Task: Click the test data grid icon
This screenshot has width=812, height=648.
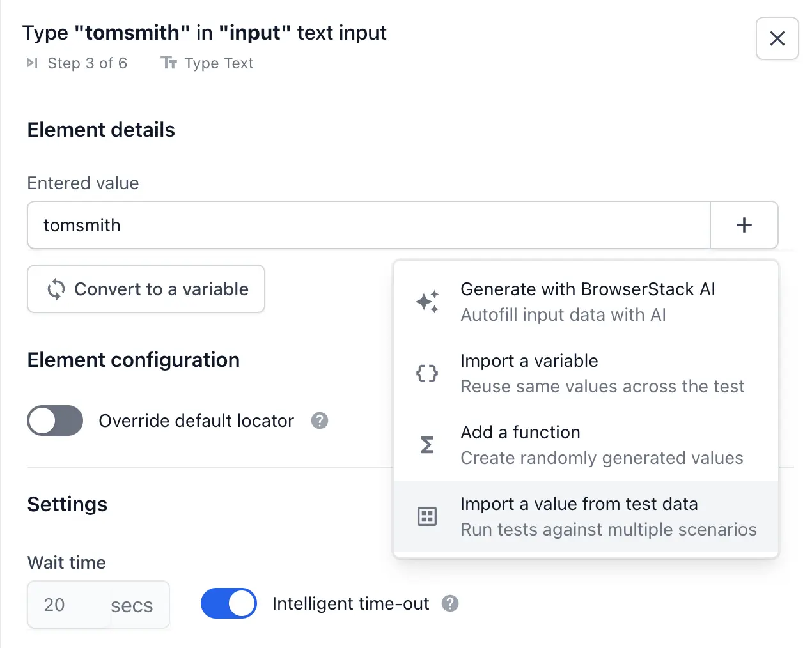Action: (x=427, y=516)
